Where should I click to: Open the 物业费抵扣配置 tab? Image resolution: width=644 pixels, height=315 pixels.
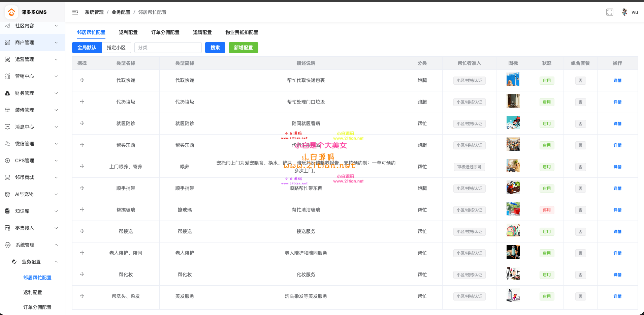pyautogui.click(x=241, y=32)
